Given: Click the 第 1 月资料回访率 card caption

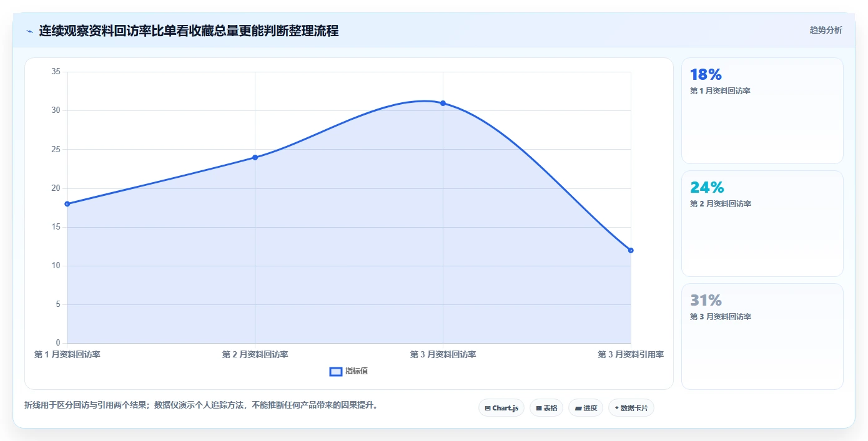Looking at the screenshot, I should tap(720, 91).
